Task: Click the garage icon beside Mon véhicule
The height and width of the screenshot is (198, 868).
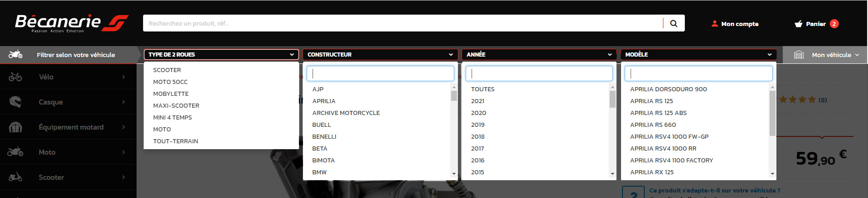Action: point(799,55)
